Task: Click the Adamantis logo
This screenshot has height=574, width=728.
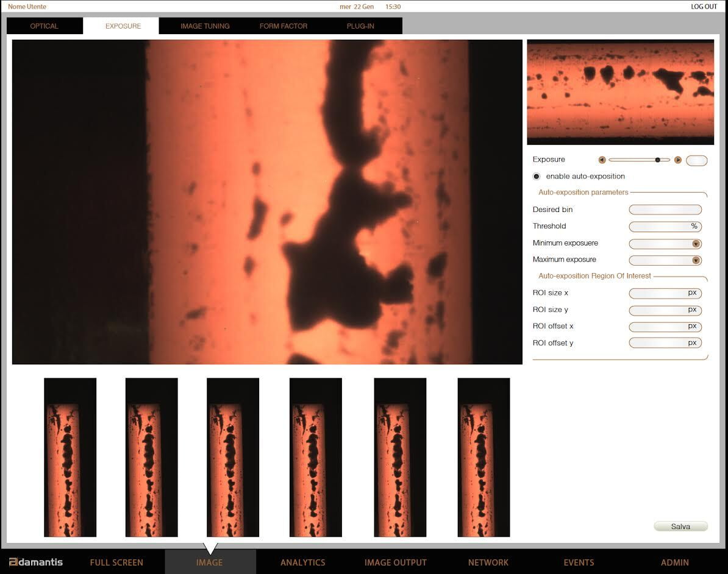Action: (x=36, y=562)
